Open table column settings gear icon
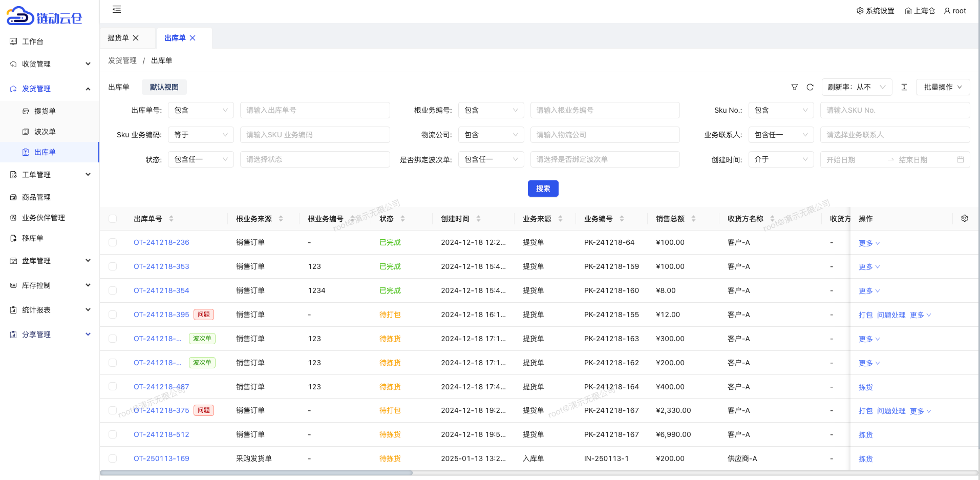980x480 pixels. [x=965, y=218]
